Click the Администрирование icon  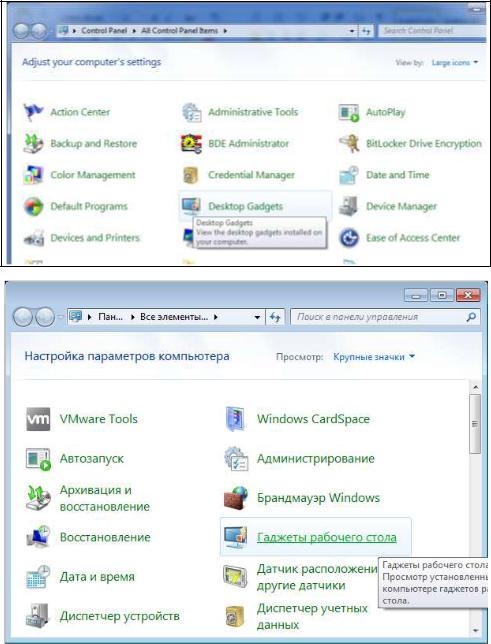236,459
